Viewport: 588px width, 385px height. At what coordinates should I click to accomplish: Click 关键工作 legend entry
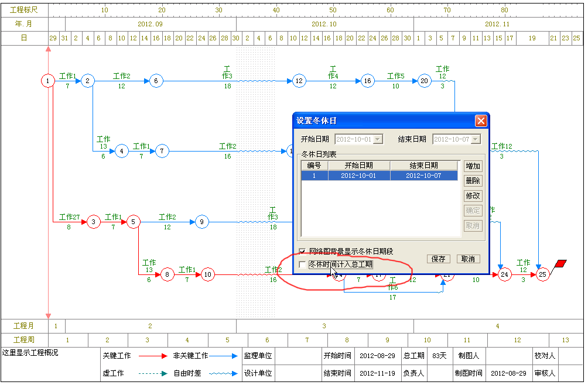tap(117, 356)
